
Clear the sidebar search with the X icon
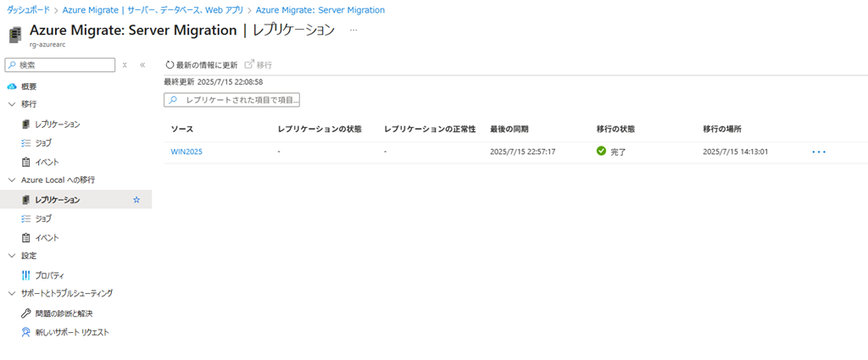tap(125, 65)
